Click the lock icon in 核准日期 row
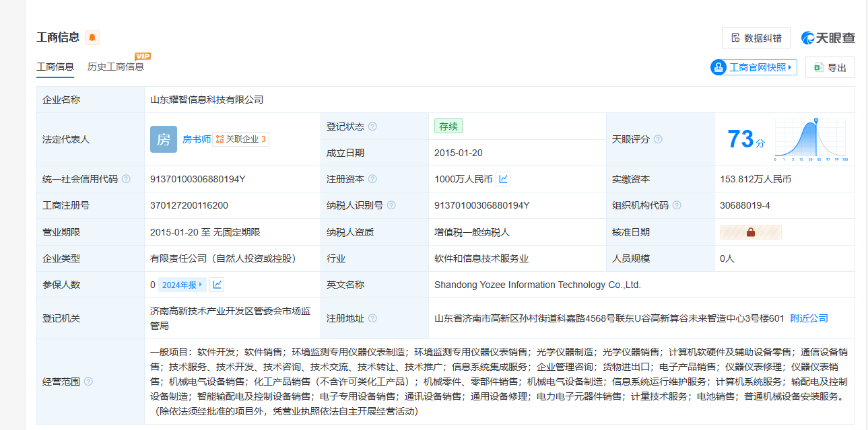The image size is (868, 430). [x=750, y=232]
